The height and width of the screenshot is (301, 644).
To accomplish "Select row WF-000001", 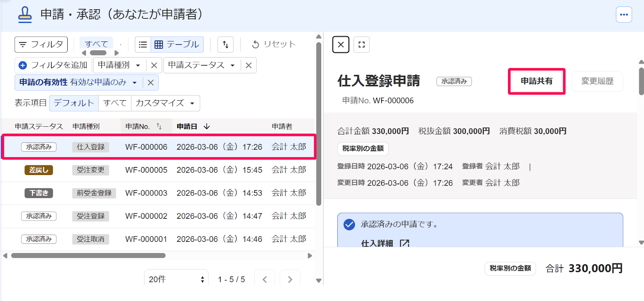I will coord(158,239).
